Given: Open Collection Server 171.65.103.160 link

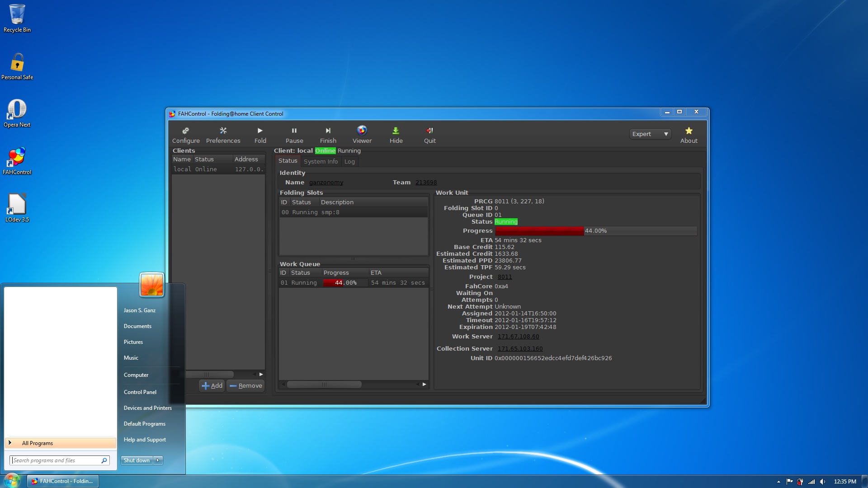Looking at the screenshot, I should point(520,349).
